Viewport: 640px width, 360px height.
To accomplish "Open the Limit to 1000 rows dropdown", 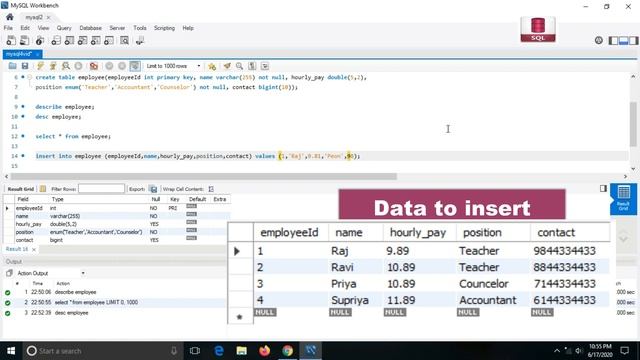I will click(x=173, y=66).
